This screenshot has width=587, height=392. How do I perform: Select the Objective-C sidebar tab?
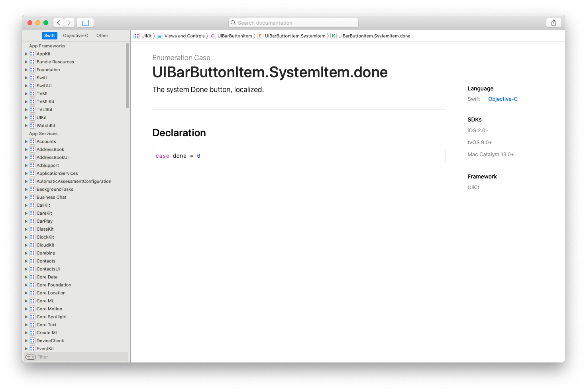(76, 35)
